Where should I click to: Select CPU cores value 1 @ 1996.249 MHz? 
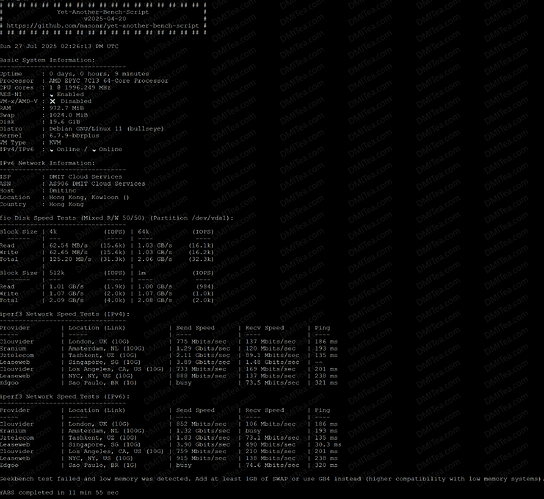pyautogui.click(x=80, y=87)
